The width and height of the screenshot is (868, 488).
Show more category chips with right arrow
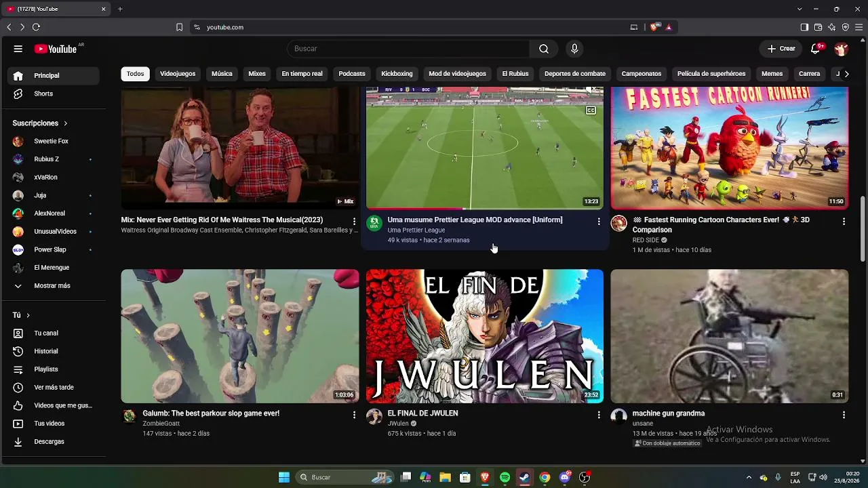click(x=846, y=74)
